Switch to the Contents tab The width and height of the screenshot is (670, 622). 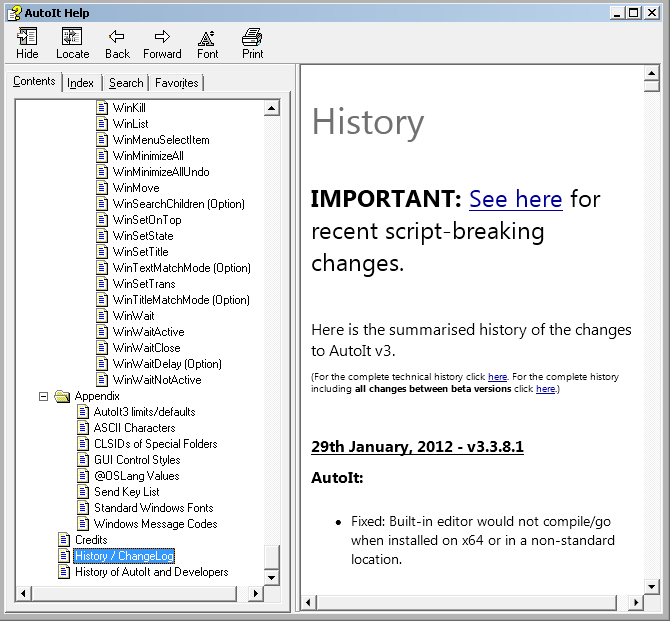[x=34, y=81]
